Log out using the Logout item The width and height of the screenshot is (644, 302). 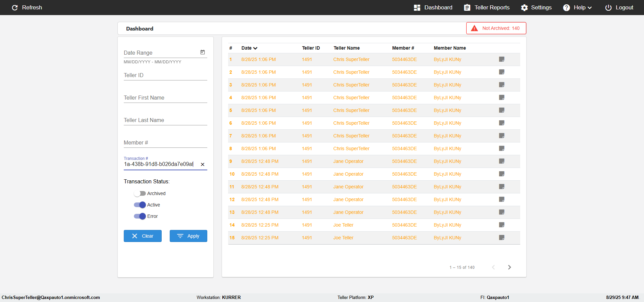click(619, 7)
